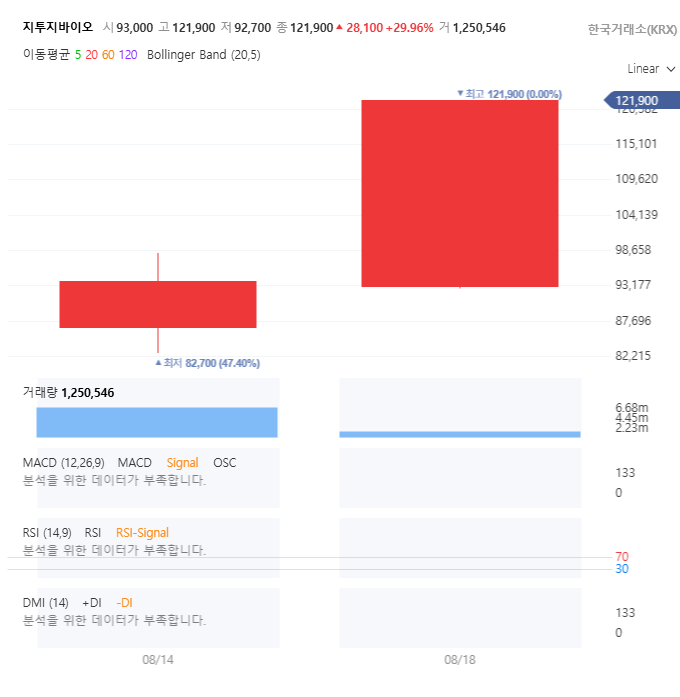Click the 한국거래소(KRX) exchange label
680x697 pixels.
coord(632,29)
